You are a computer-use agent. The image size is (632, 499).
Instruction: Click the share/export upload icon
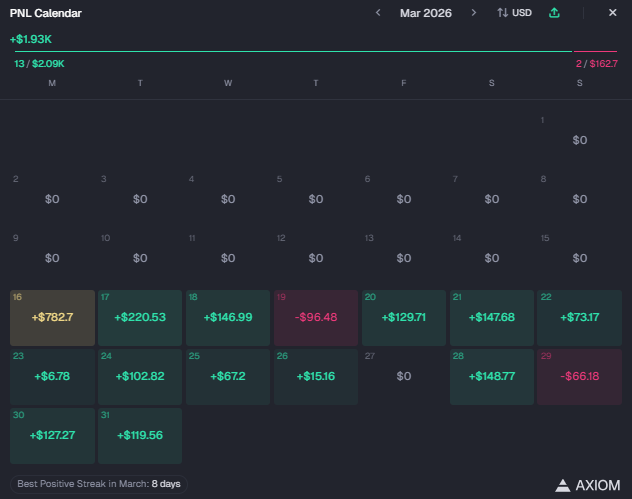[x=554, y=13]
